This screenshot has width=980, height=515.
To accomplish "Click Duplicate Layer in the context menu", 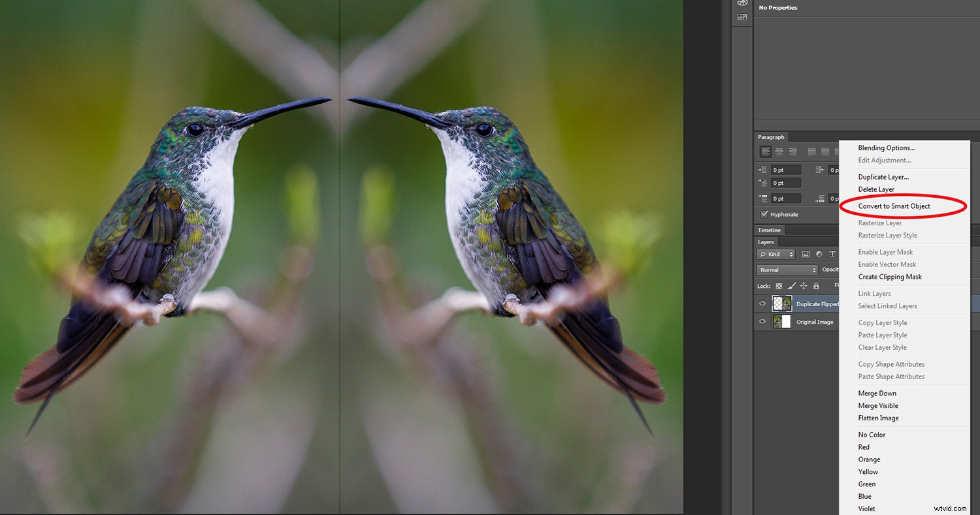I will 884,177.
